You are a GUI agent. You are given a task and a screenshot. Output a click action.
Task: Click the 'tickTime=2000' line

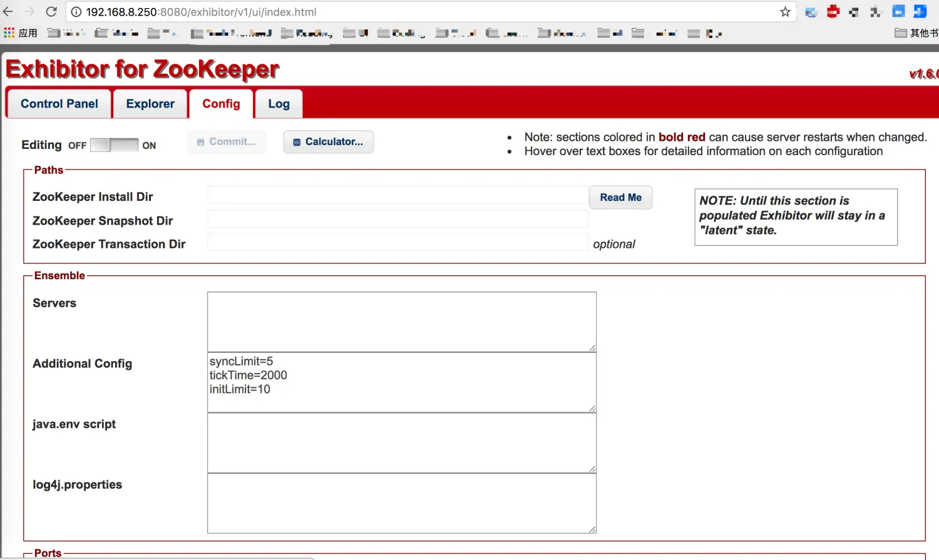248,375
